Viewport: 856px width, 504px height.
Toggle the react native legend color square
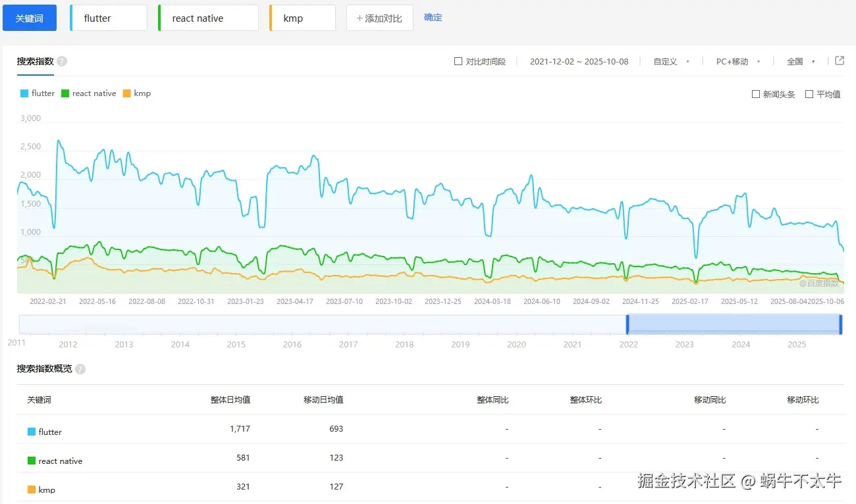coord(65,93)
